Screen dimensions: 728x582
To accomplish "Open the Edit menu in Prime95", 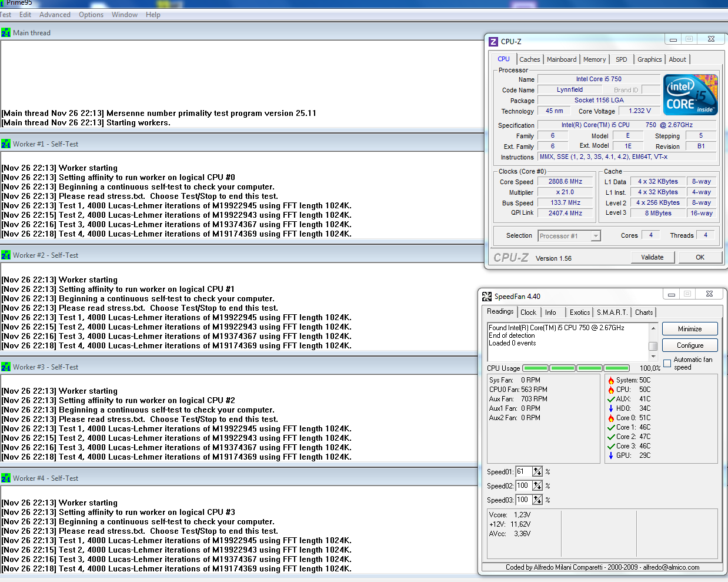I will [x=25, y=15].
